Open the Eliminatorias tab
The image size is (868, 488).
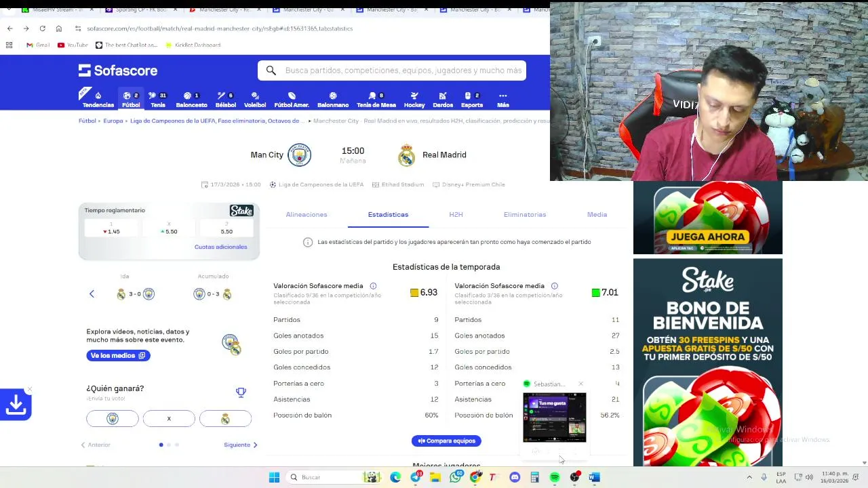coord(525,214)
